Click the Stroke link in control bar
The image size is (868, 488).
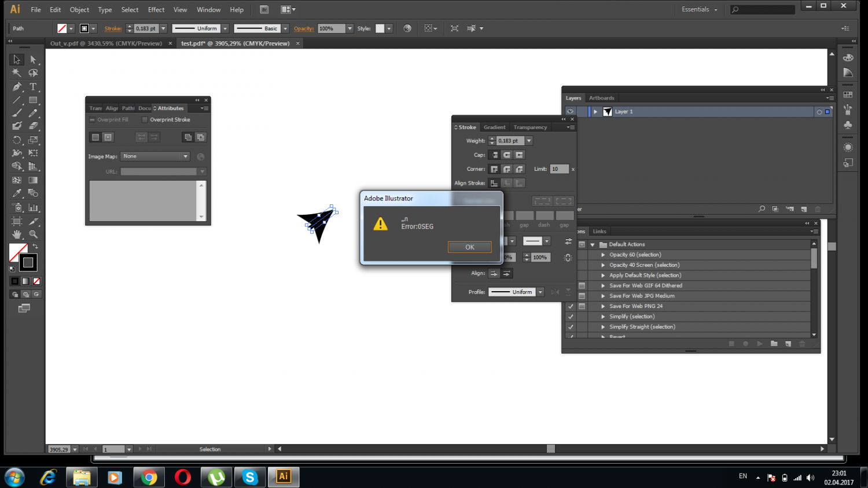tap(113, 28)
